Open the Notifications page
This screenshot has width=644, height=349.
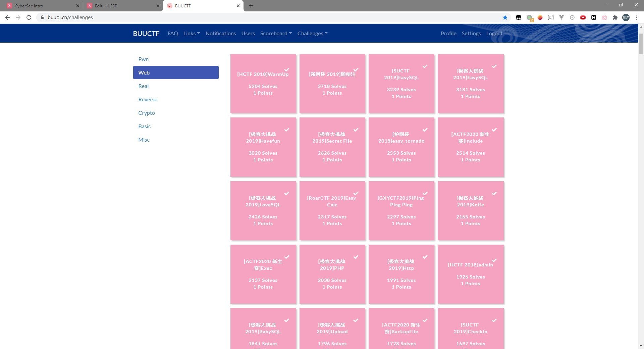click(x=221, y=33)
